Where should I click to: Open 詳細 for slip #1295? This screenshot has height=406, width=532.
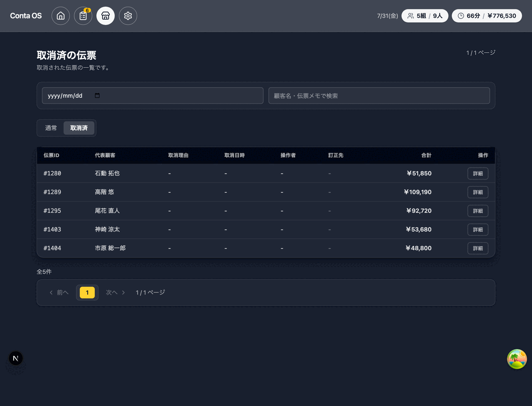478,211
